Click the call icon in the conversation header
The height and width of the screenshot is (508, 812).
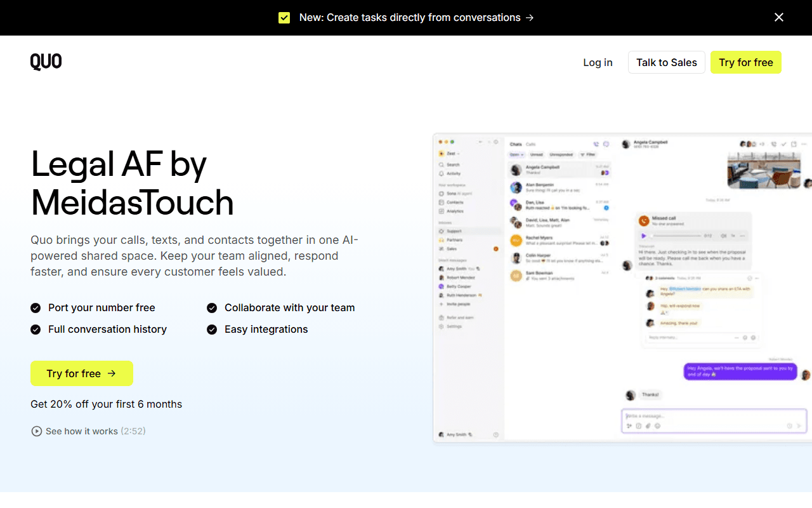(773, 144)
